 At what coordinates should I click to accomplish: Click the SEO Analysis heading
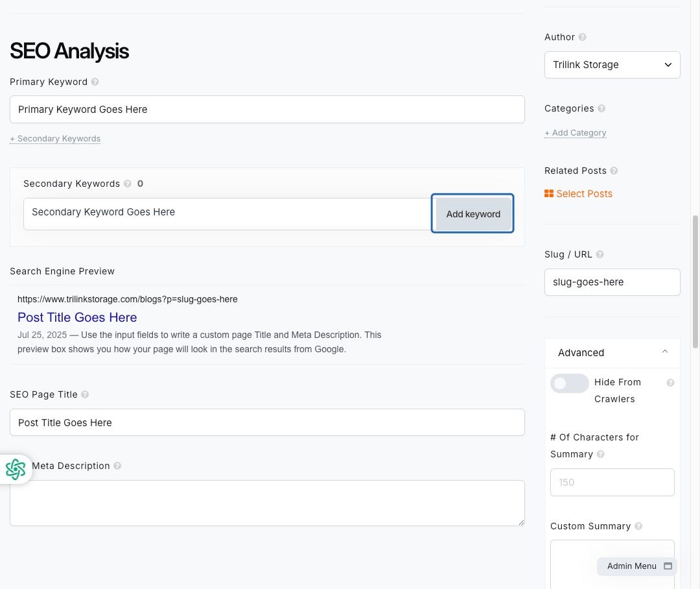[x=69, y=51]
